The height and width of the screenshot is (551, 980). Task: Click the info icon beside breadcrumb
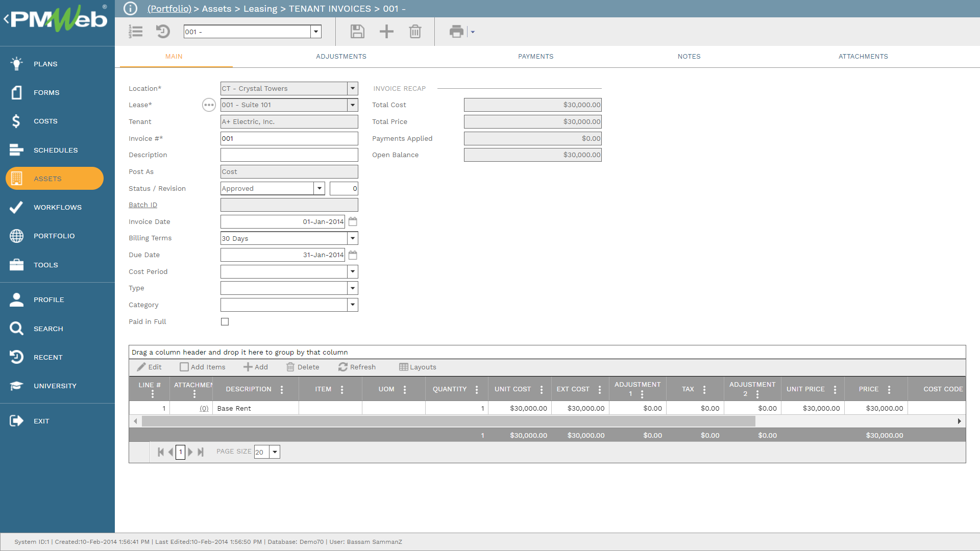click(x=131, y=9)
